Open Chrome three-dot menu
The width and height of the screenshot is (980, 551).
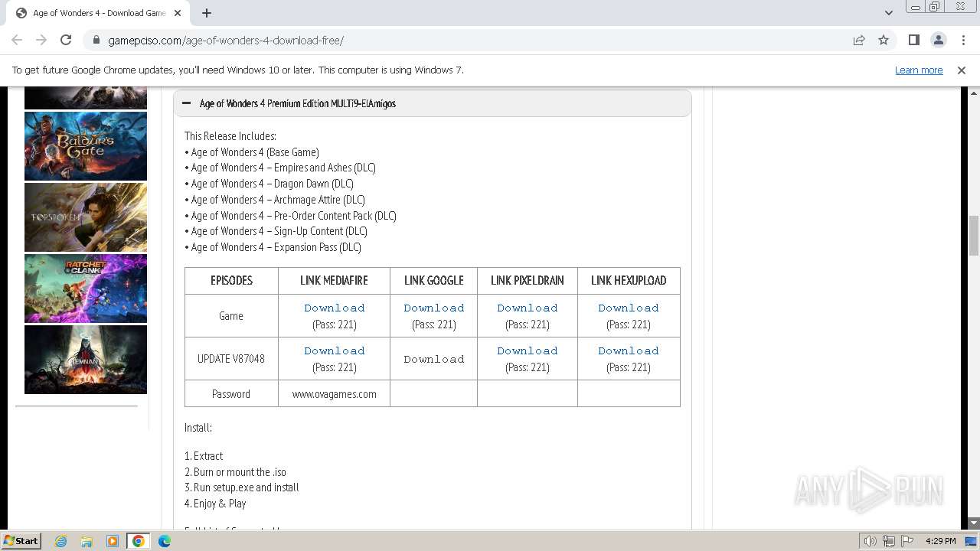point(963,40)
